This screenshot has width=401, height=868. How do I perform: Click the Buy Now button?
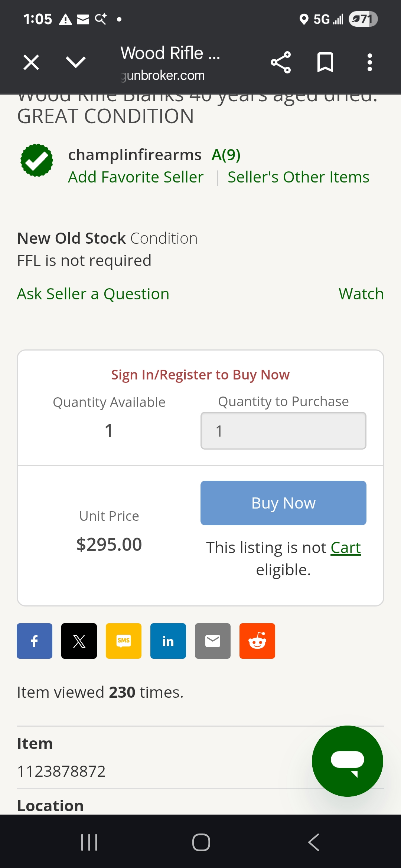click(283, 503)
